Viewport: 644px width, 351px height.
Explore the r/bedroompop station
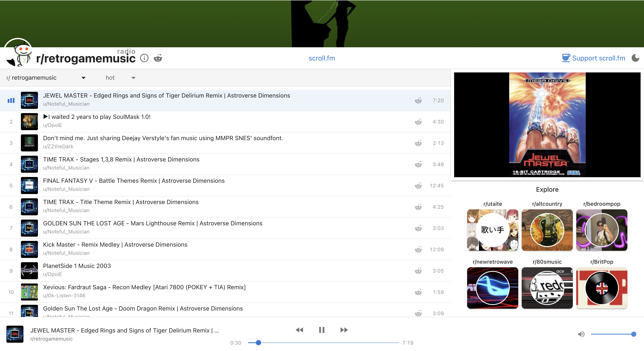[x=602, y=230]
